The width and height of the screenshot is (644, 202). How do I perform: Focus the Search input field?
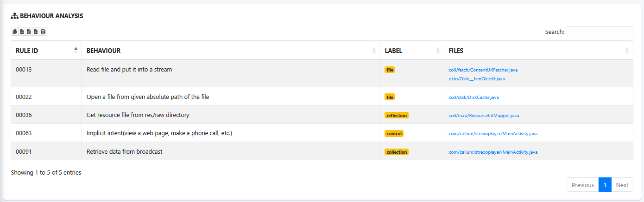tap(600, 32)
